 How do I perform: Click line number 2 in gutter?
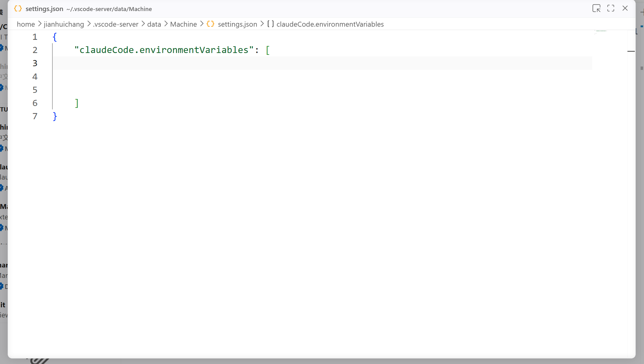point(35,50)
